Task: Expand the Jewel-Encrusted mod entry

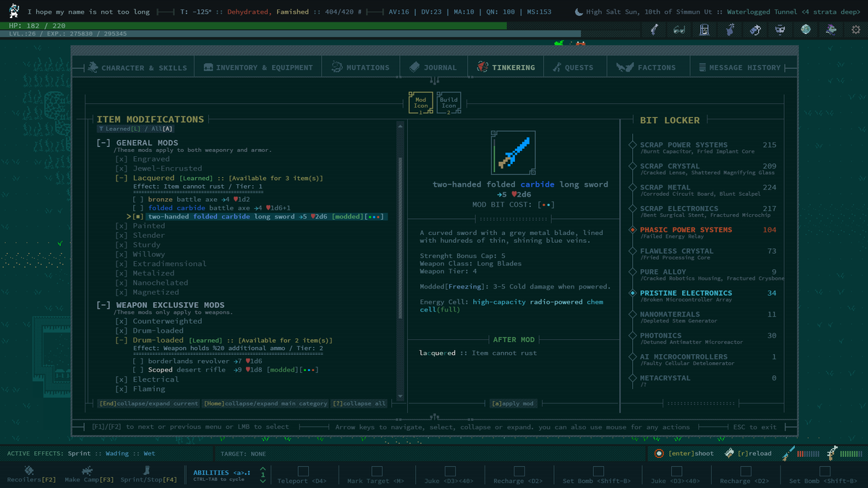Action: (x=121, y=168)
